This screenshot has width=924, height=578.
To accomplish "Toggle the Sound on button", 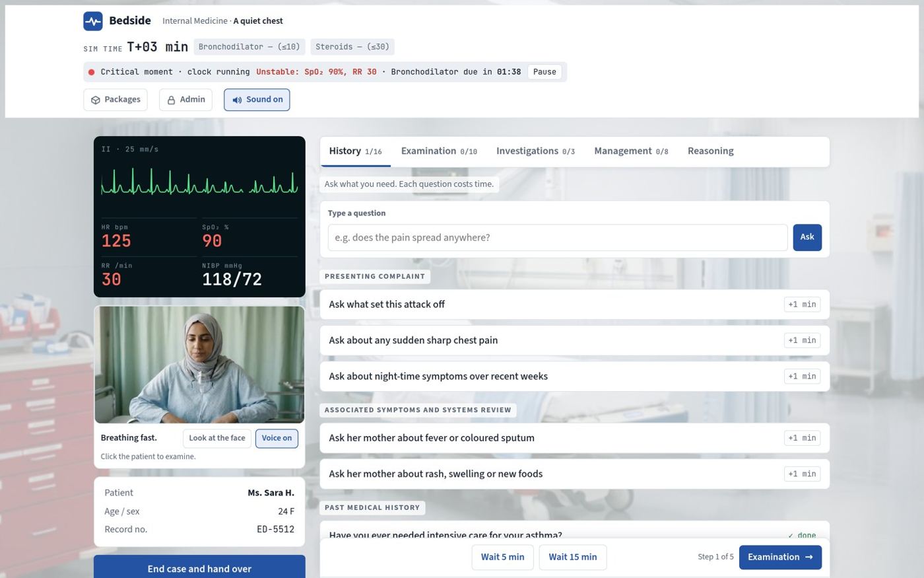I will (257, 100).
